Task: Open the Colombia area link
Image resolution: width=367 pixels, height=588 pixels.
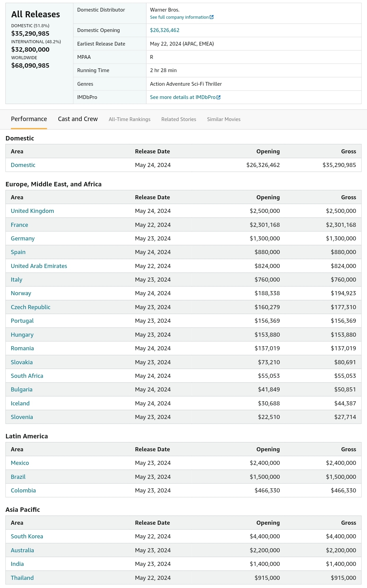Action: (x=23, y=490)
